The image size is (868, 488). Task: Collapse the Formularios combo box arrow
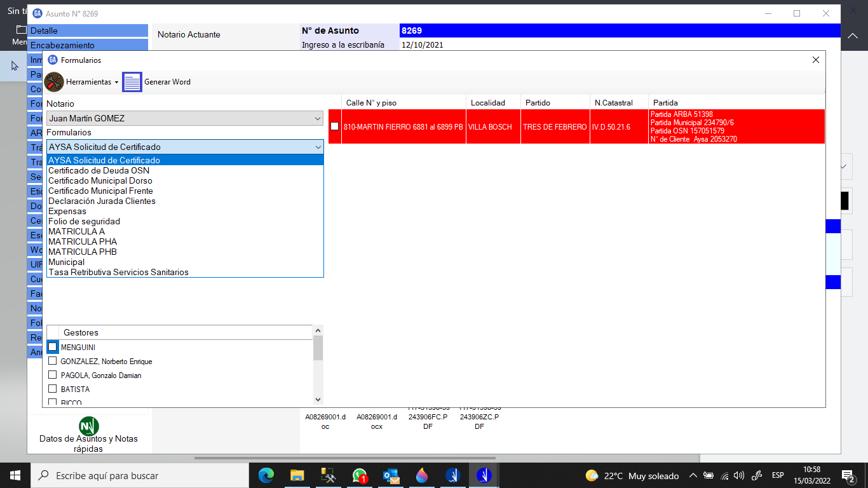coord(318,147)
